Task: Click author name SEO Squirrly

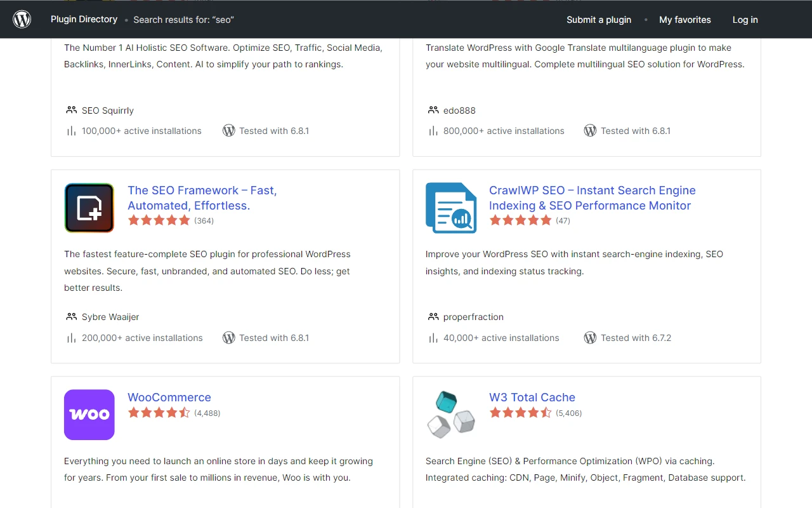Action: [x=108, y=110]
